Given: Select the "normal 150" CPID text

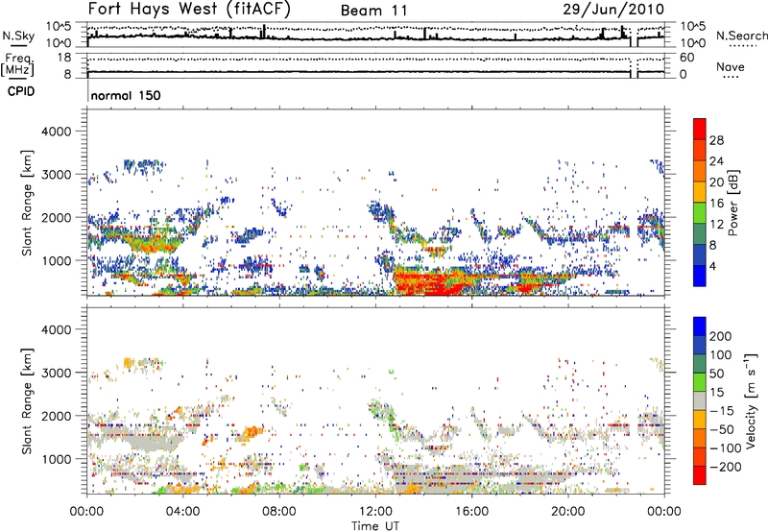Looking at the screenshot, I should coord(126,95).
